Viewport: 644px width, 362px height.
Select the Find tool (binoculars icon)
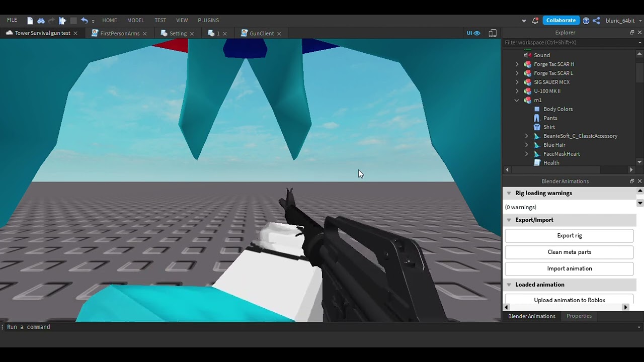point(41,20)
